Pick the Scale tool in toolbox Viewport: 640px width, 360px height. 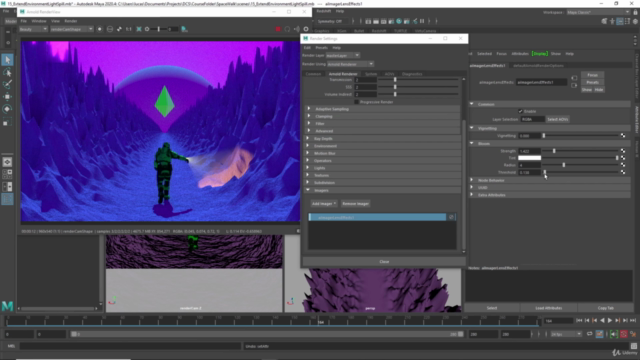pos(7,121)
